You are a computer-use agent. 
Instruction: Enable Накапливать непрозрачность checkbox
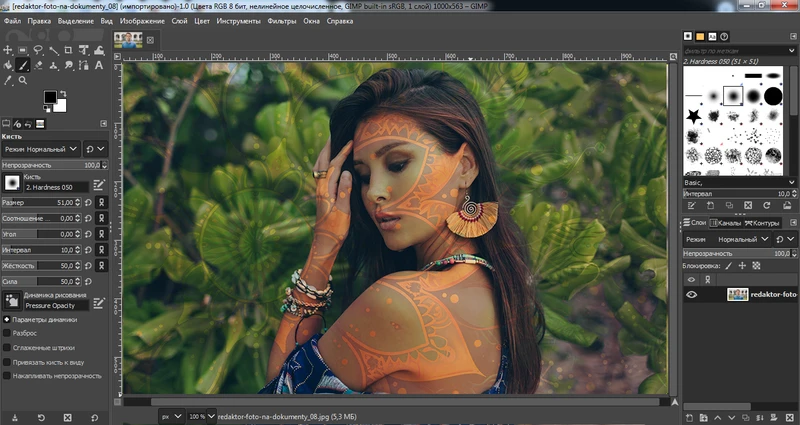click(7, 376)
